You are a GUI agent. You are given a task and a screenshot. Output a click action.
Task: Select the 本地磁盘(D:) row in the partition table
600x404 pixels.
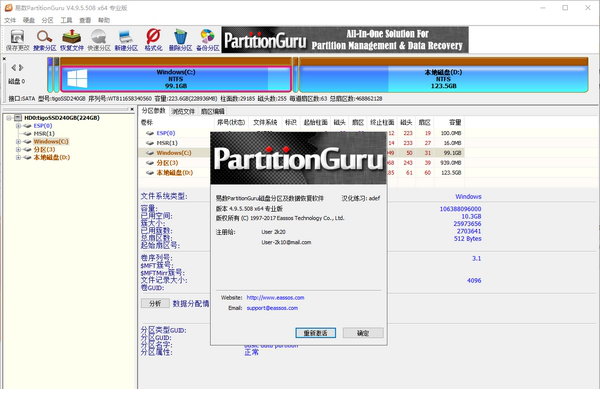[x=301, y=173]
